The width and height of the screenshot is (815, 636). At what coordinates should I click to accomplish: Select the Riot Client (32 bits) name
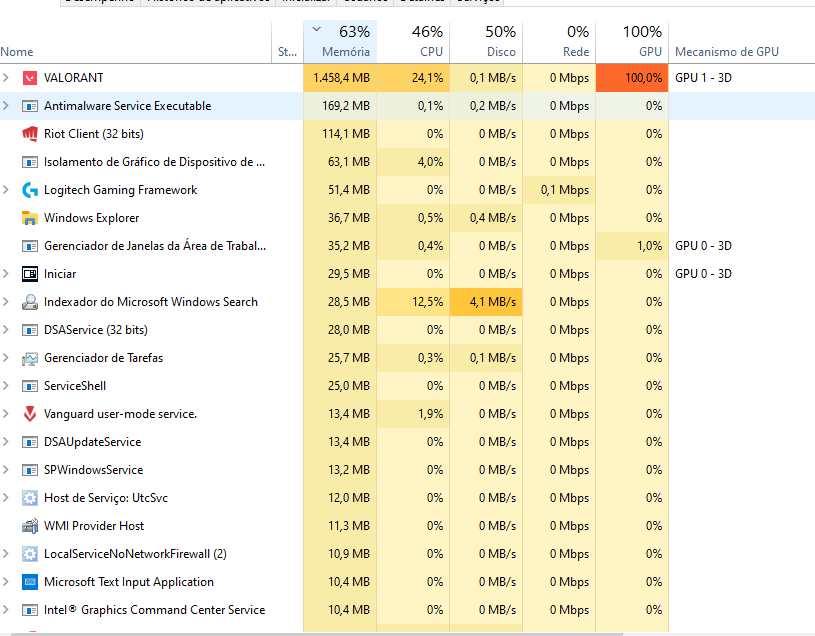point(94,134)
